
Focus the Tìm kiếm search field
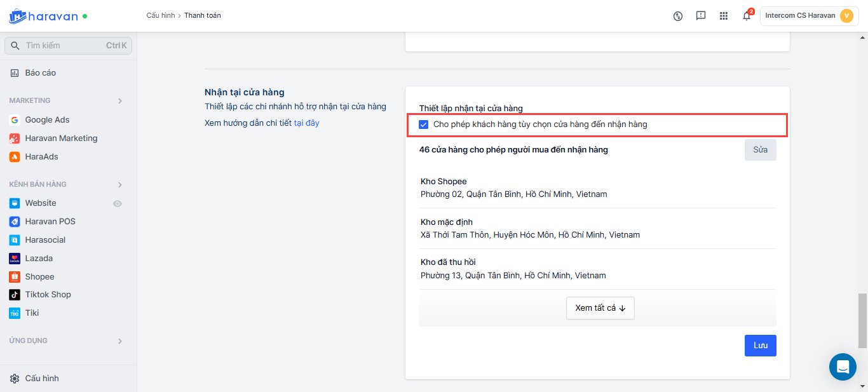[64, 46]
